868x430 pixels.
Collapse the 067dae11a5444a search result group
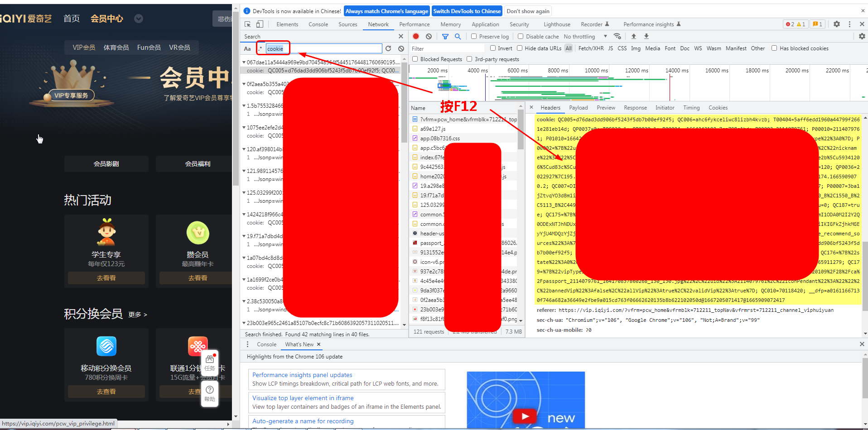(244, 62)
